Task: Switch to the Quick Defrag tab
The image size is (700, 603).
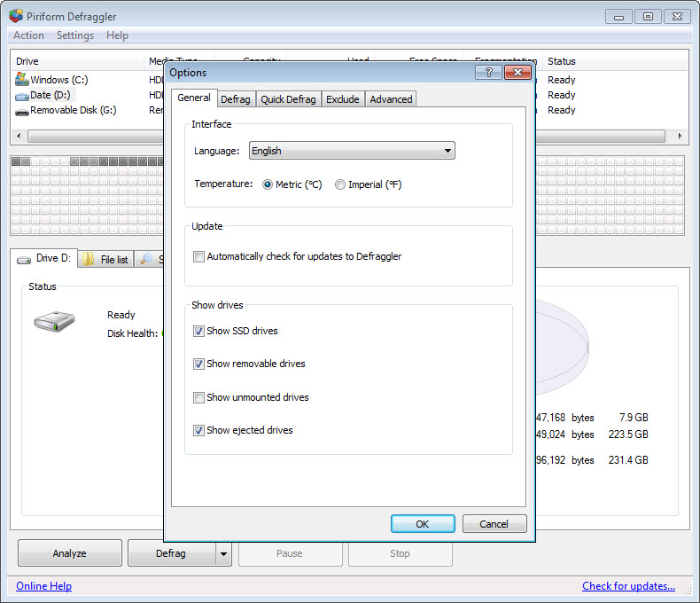Action: point(288,99)
